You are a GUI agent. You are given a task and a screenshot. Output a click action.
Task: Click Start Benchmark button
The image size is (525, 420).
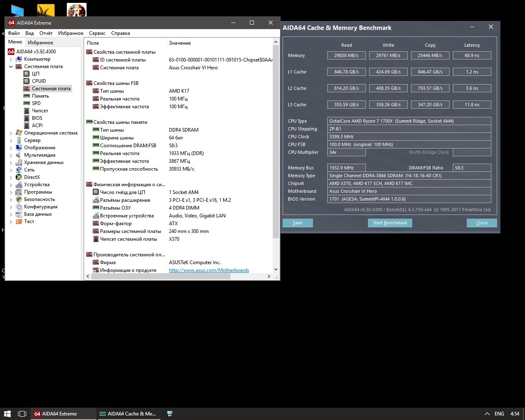(390, 223)
